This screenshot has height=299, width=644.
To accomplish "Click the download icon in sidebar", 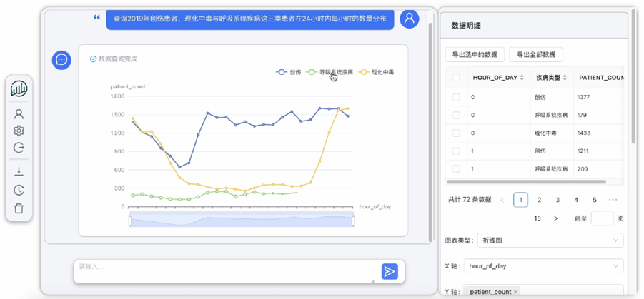I will coord(19,171).
